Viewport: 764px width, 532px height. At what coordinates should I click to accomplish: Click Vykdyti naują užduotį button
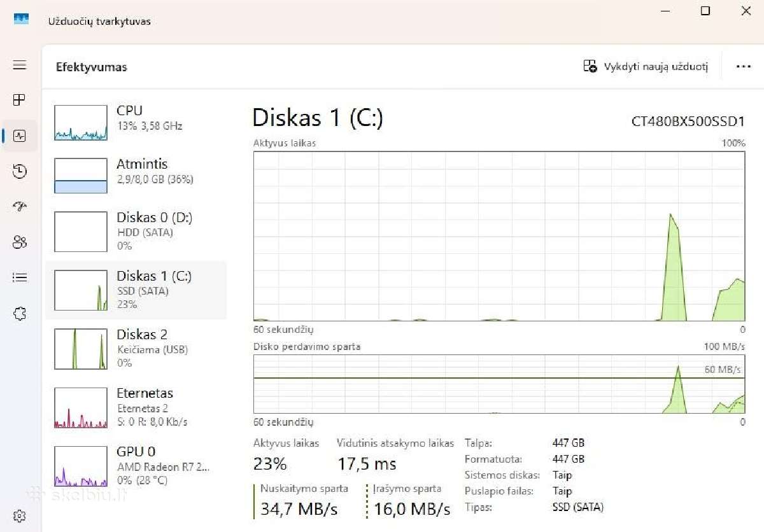coord(646,67)
